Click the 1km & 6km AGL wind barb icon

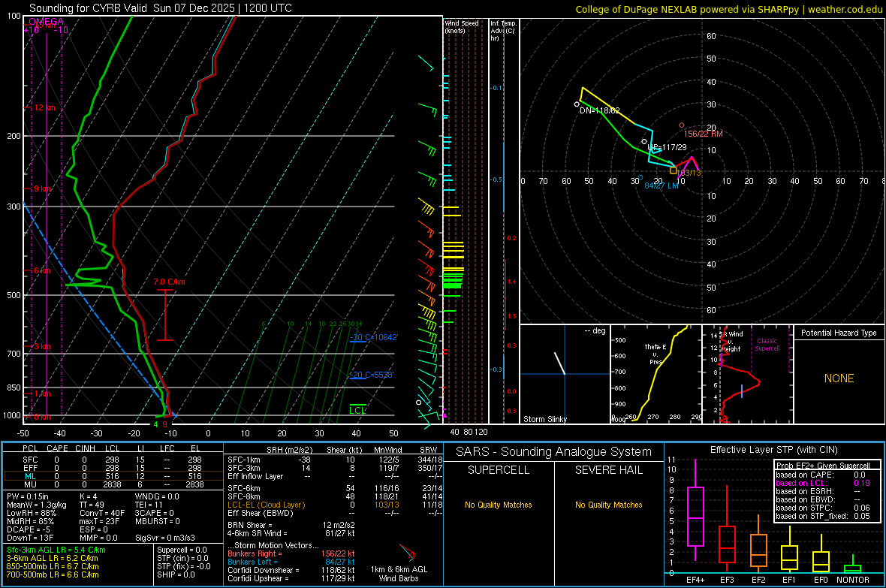coord(408,553)
